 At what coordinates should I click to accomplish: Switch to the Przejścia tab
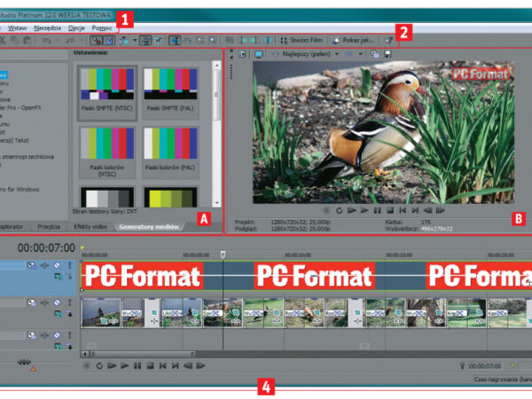click(x=50, y=227)
